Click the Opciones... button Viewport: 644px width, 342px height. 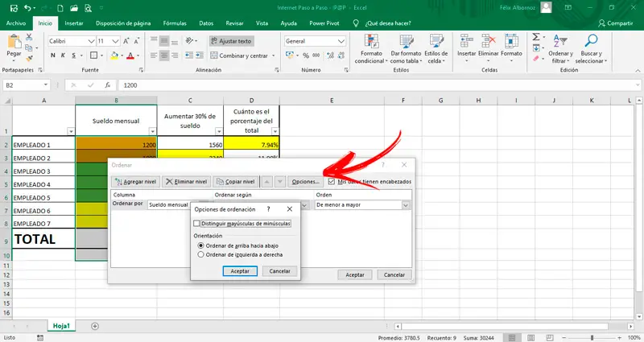click(305, 182)
